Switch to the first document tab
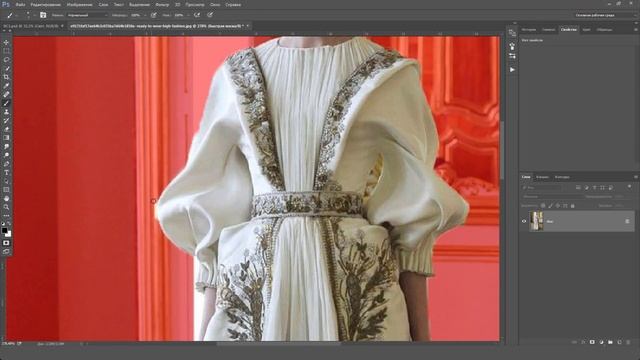Image resolution: width=640 pixels, height=360 pixels. click(33, 26)
